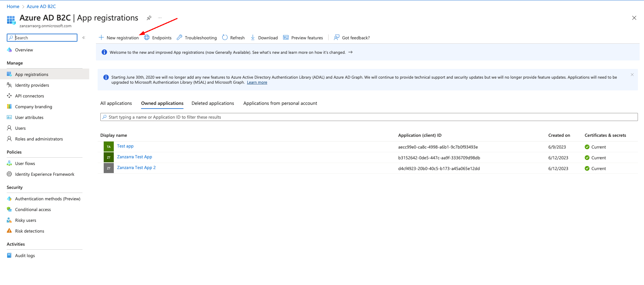Screen dimensions: 644x285
Task: Open the Zanzarra Test App 2 link
Action: pyautogui.click(x=136, y=167)
